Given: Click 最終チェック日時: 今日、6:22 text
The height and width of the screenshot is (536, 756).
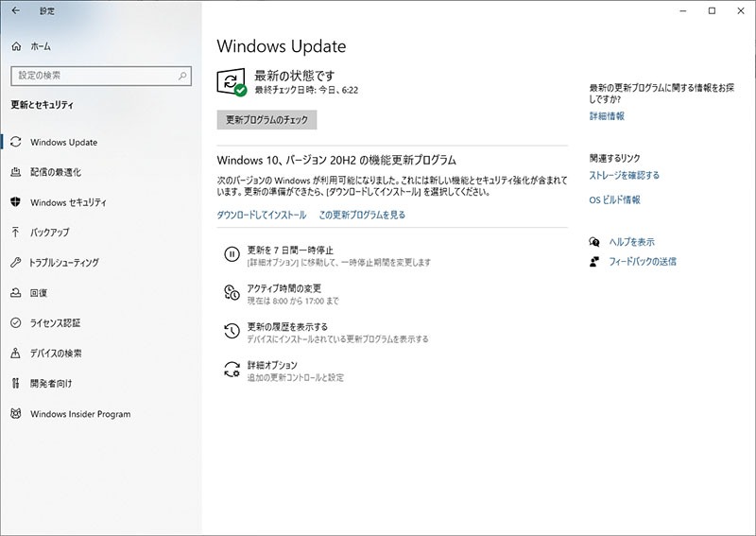Looking at the screenshot, I should [x=306, y=90].
